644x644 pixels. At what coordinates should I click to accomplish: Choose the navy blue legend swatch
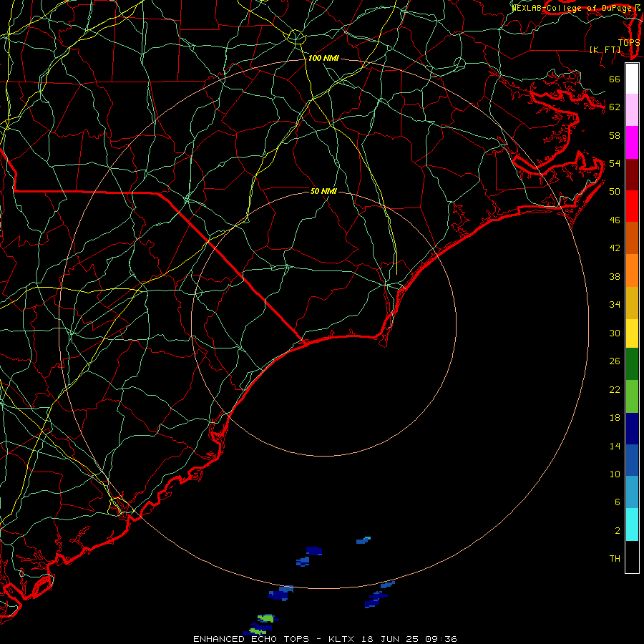click(632, 429)
